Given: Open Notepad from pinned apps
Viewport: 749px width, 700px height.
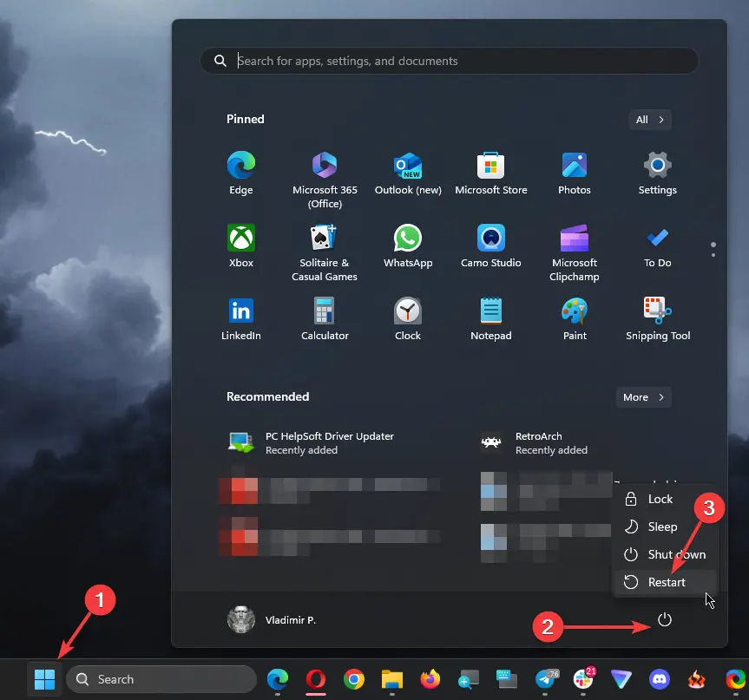Looking at the screenshot, I should tap(490, 319).
